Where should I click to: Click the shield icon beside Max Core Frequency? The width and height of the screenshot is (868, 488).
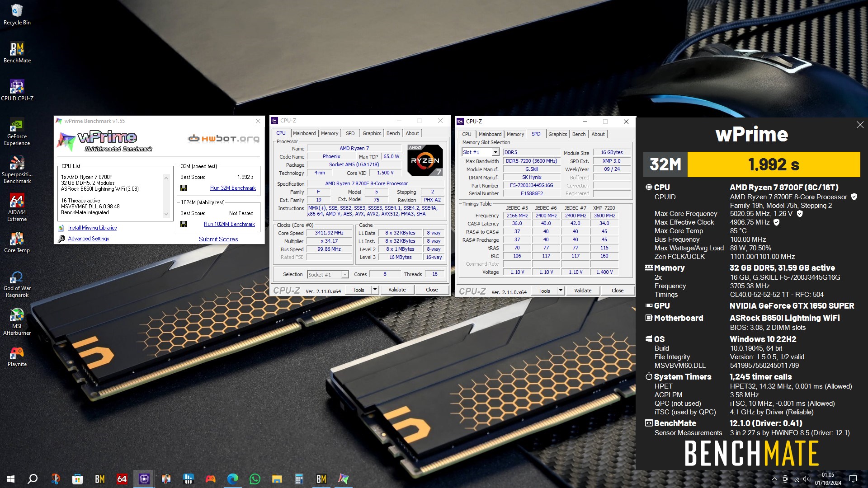point(799,214)
